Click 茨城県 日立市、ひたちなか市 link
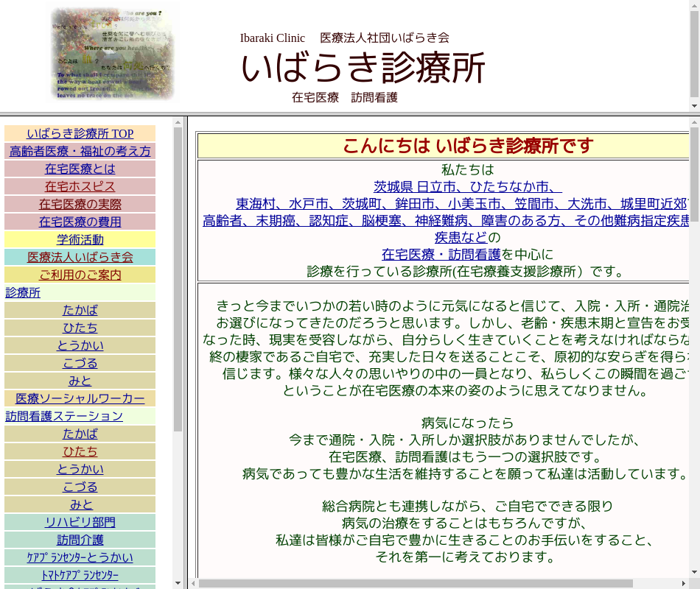The height and width of the screenshot is (589, 700). point(467,186)
